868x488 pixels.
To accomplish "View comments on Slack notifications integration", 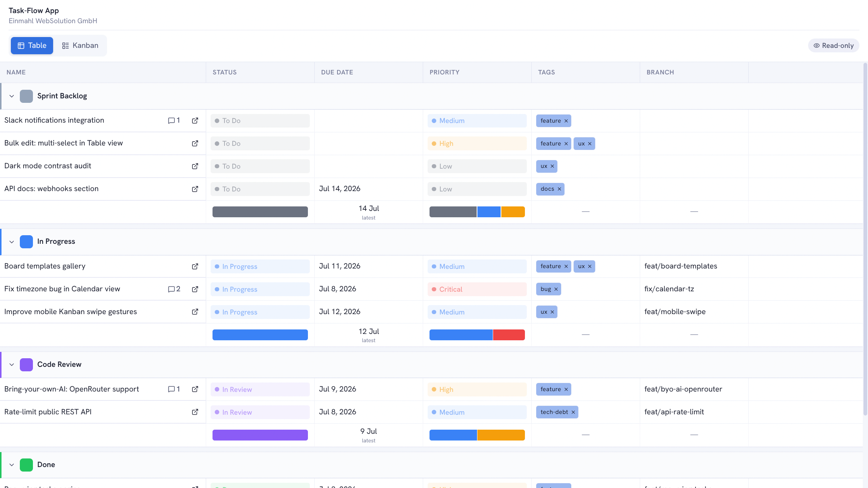I will coord(174,120).
